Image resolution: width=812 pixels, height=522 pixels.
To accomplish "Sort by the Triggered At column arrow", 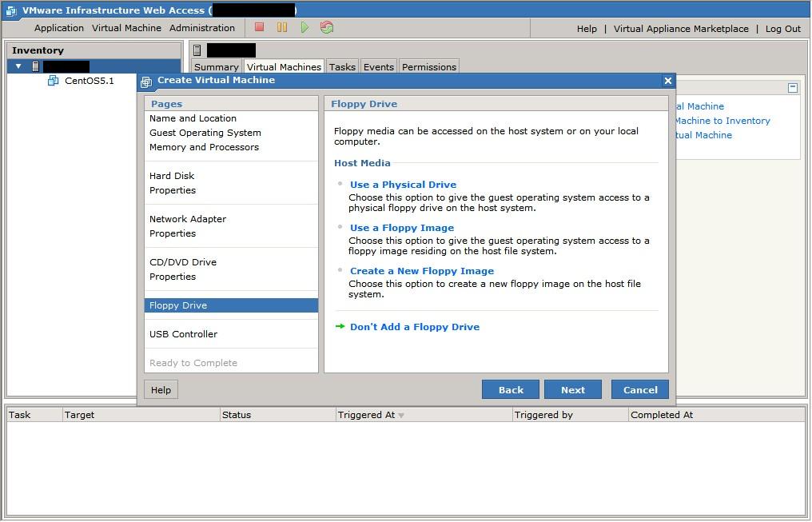I will [401, 416].
